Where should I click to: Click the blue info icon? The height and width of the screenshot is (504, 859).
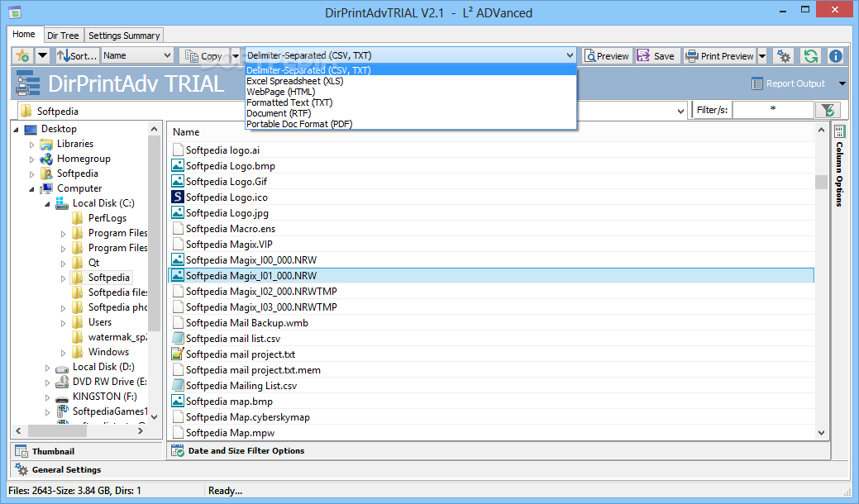(836, 56)
